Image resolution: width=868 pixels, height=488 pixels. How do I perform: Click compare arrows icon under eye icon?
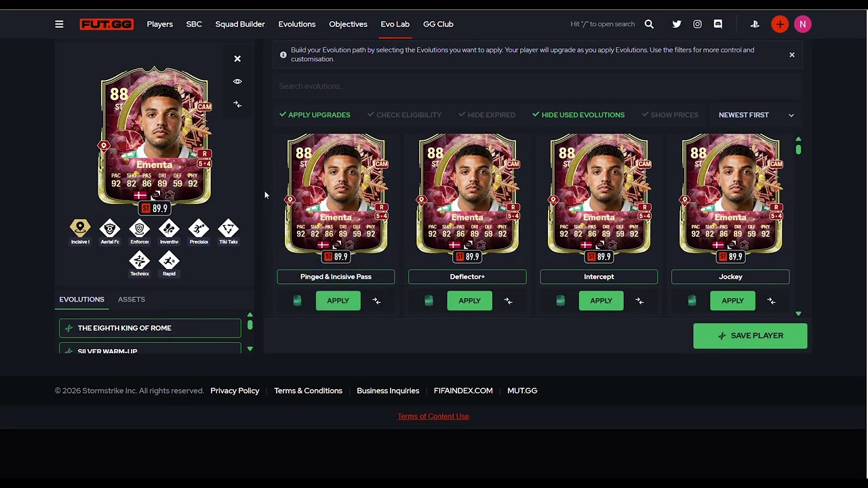[x=237, y=104]
